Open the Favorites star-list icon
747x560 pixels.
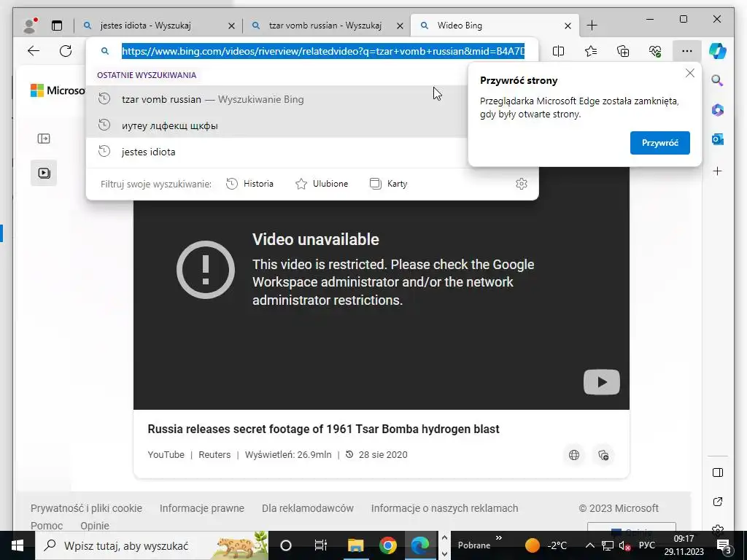point(591,51)
